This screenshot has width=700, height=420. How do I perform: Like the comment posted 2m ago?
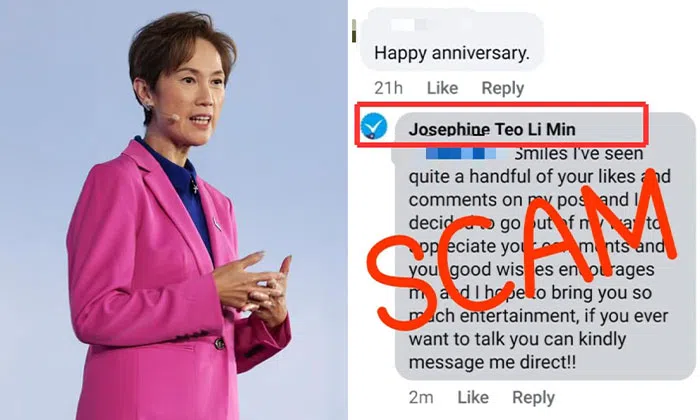tap(473, 397)
